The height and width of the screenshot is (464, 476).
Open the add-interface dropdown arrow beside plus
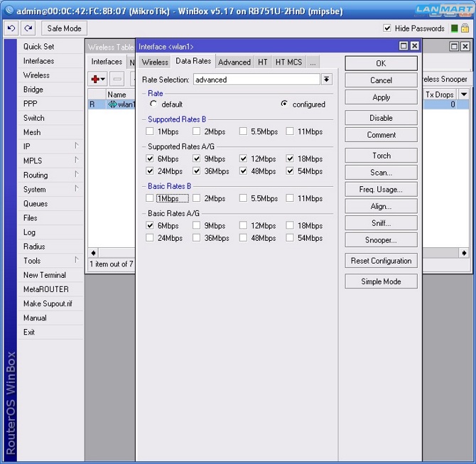(103, 80)
